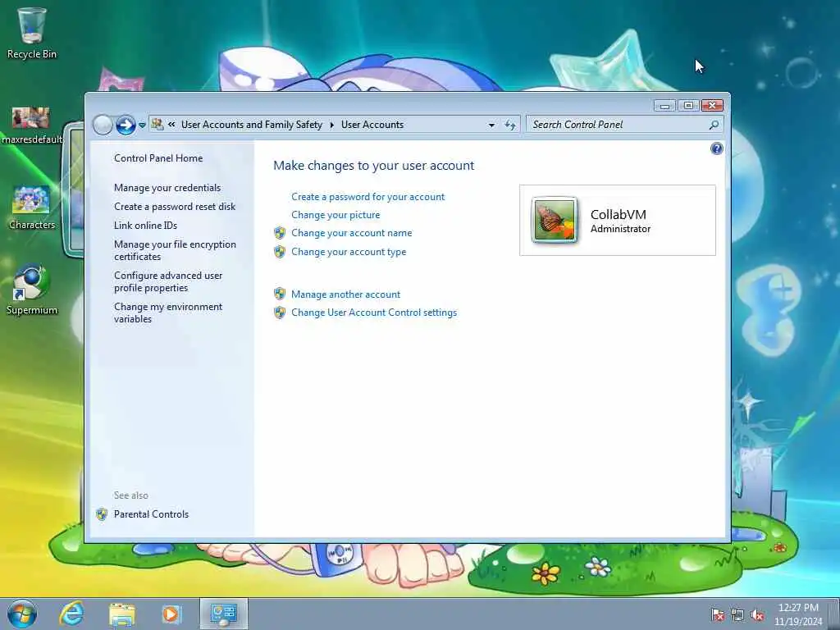The image size is (840, 630).
Task: Click Change your account name
Action: pos(351,233)
